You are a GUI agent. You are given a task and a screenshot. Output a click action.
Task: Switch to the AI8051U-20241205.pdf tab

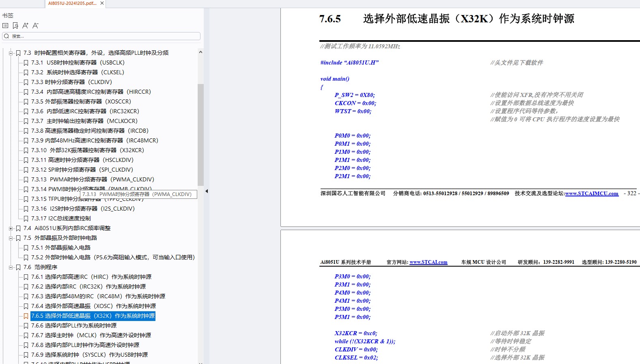coord(72,3)
